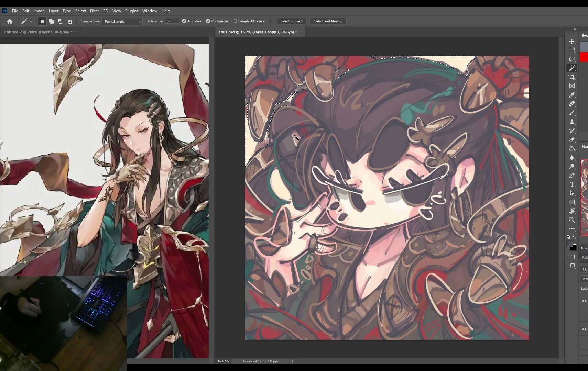This screenshot has width=588, height=371.
Task: Select the History Brush tool
Action: pos(572,131)
